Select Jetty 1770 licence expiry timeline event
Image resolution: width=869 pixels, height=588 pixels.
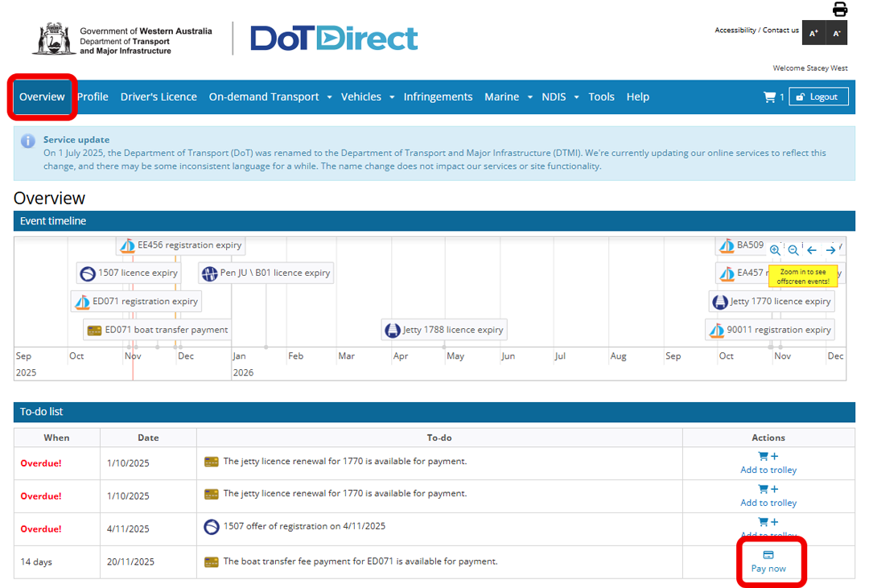pos(772,302)
